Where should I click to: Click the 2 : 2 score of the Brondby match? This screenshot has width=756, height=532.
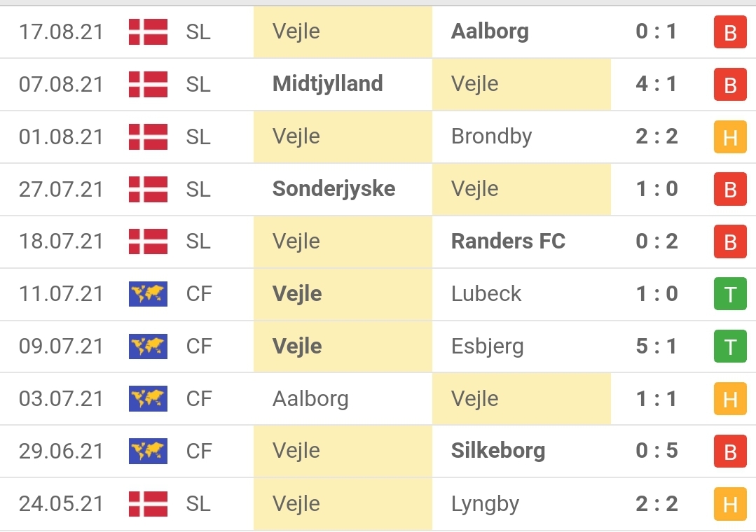[657, 137]
